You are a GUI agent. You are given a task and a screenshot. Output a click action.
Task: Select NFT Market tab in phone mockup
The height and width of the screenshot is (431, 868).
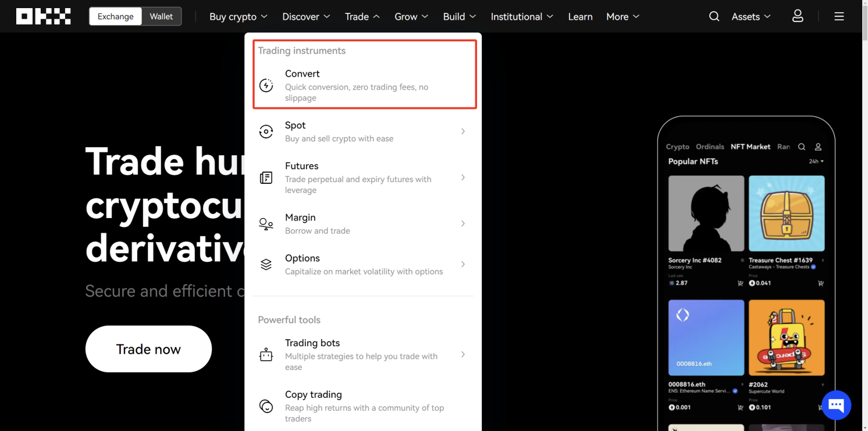pos(750,147)
